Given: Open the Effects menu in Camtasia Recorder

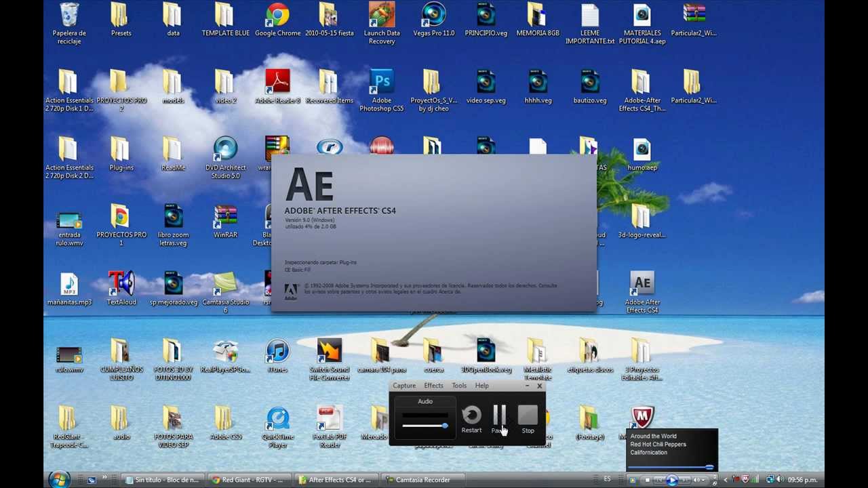Looking at the screenshot, I should [x=433, y=386].
